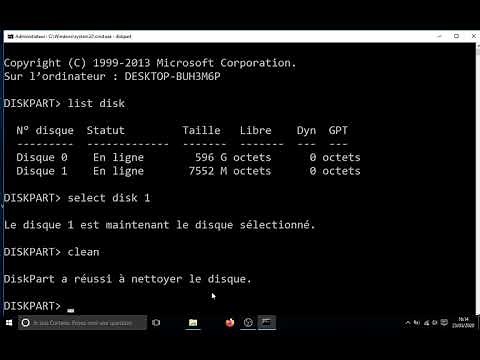Click the 'DESKTOP-BUH3M6P' computer name
The height and width of the screenshot is (360, 480).
click(173, 76)
